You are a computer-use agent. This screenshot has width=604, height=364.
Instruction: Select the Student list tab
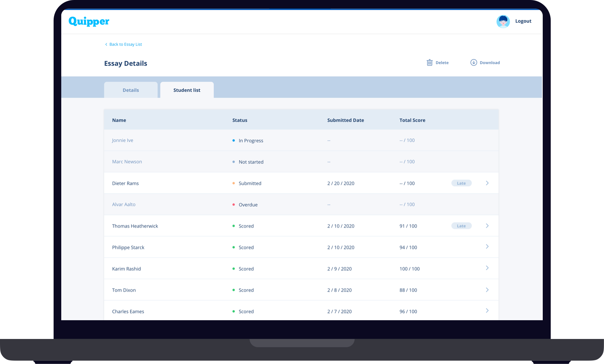(x=187, y=90)
